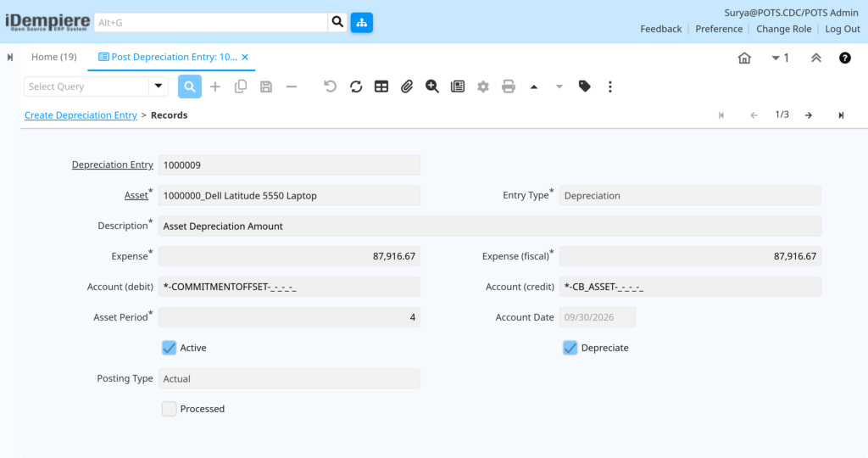The height and width of the screenshot is (458, 868).
Task: Go to detail record down arrow
Action: [559, 87]
